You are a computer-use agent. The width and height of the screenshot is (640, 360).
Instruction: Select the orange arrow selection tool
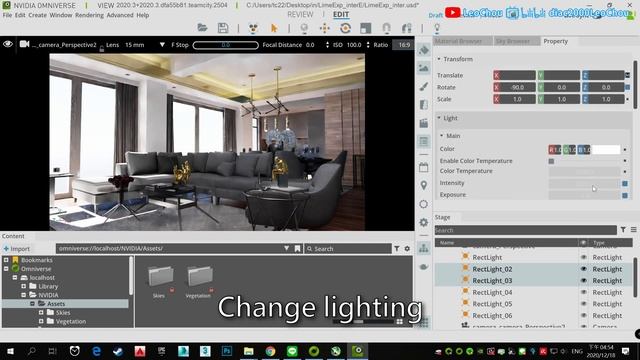coord(274,28)
